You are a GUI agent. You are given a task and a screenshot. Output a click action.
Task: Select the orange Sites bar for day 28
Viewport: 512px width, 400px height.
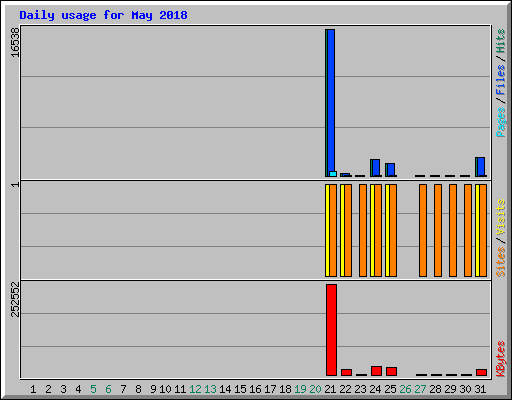pos(438,230)
